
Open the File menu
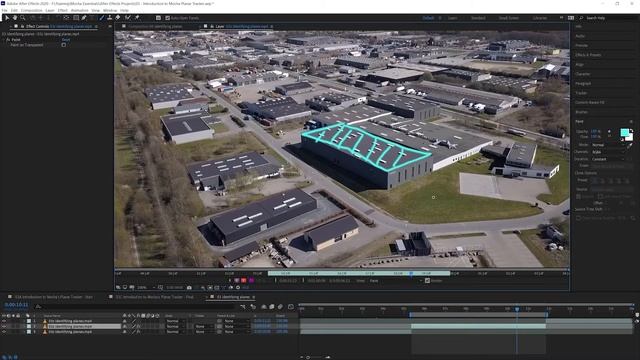pyautogui.click(x=4, y=10)
